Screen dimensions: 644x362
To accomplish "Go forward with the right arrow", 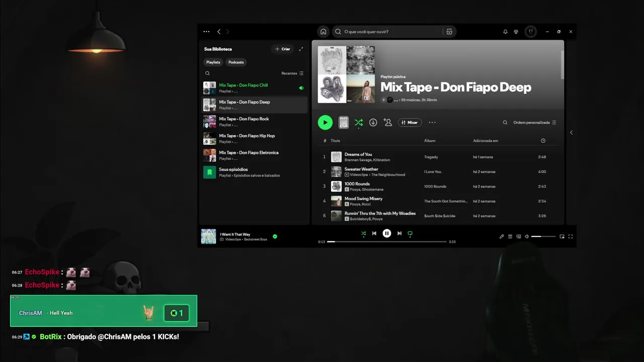I will pos(227,32).
